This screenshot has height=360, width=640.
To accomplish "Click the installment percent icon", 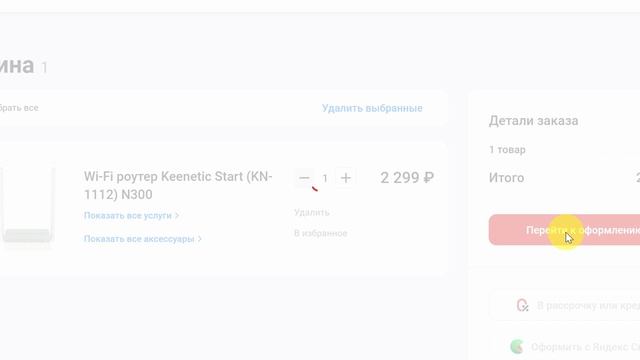I will point(522,305).
